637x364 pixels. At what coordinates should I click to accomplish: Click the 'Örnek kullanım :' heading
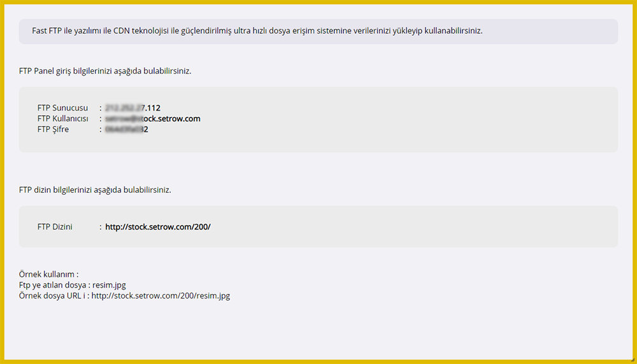point(49,274)
